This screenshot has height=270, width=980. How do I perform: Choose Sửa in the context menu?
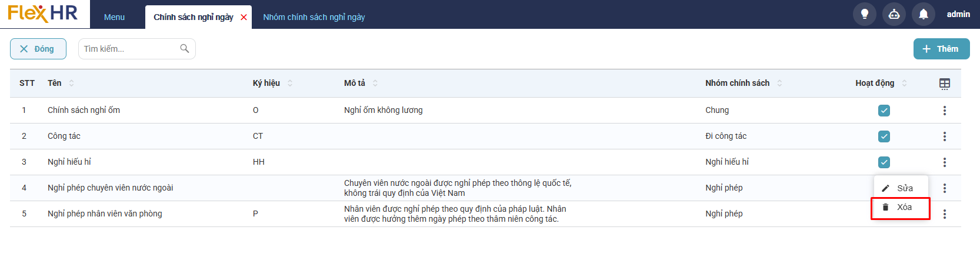pos(901,188)
